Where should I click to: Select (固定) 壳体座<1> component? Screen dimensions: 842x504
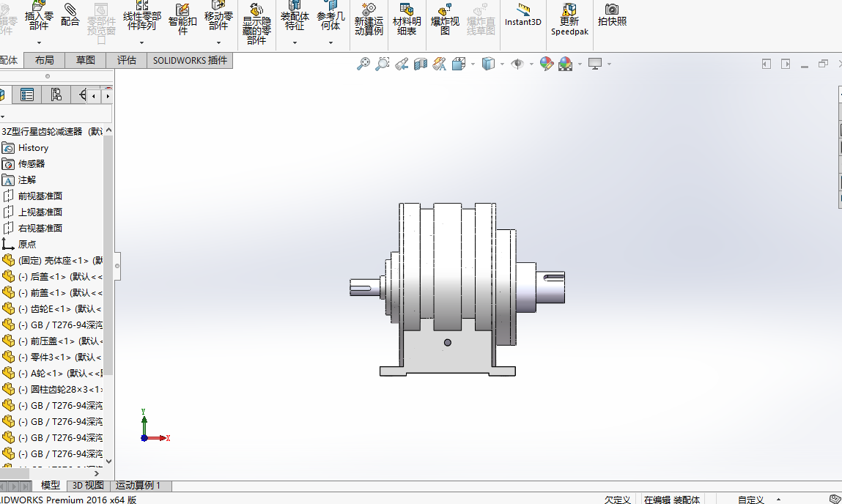[x=52, y=260]
